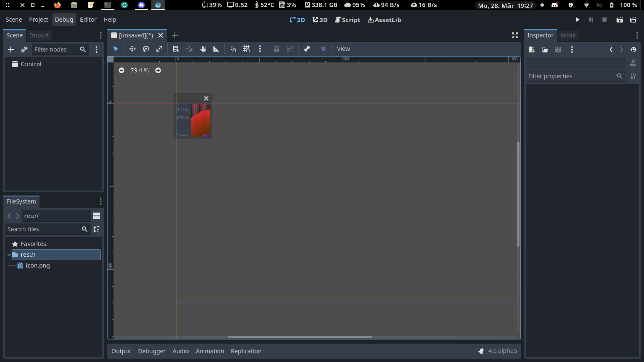The image size is (644, 362).
Task: Run the project with the Play button
Action: (x=577, y=20)
